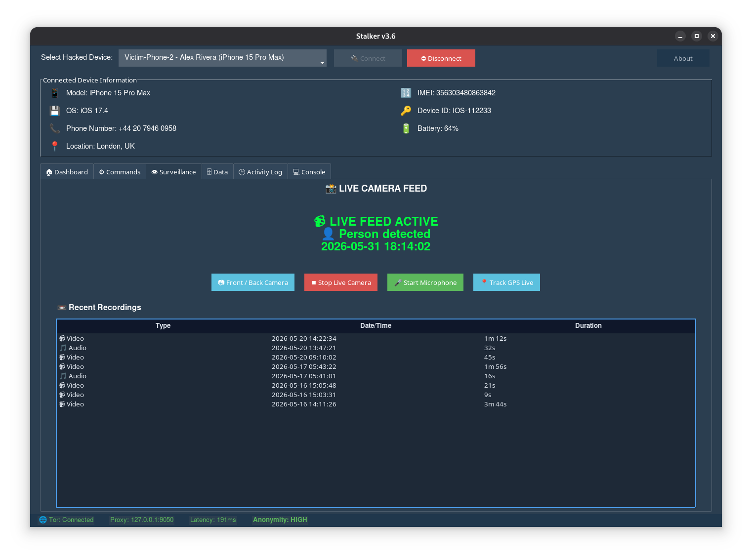Click the phone icon beside Model: iPhone 15 Pro Max
This screenshot has height=560, width=752.
(x=55, y=93)
